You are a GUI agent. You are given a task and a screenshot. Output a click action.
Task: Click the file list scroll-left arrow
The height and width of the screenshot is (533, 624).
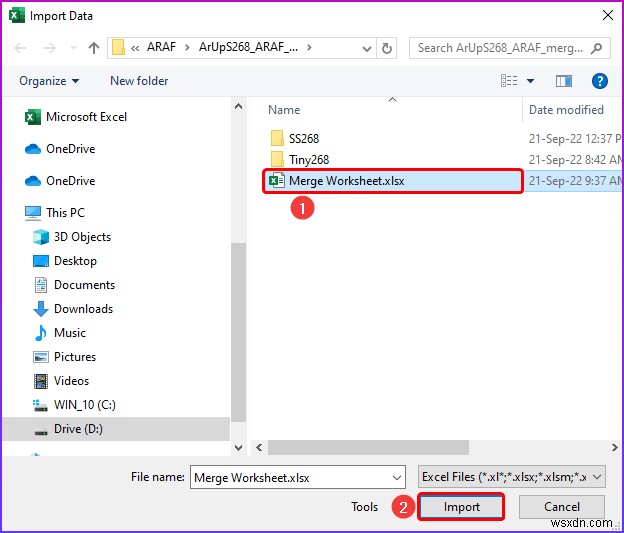[x=259, y=447]
